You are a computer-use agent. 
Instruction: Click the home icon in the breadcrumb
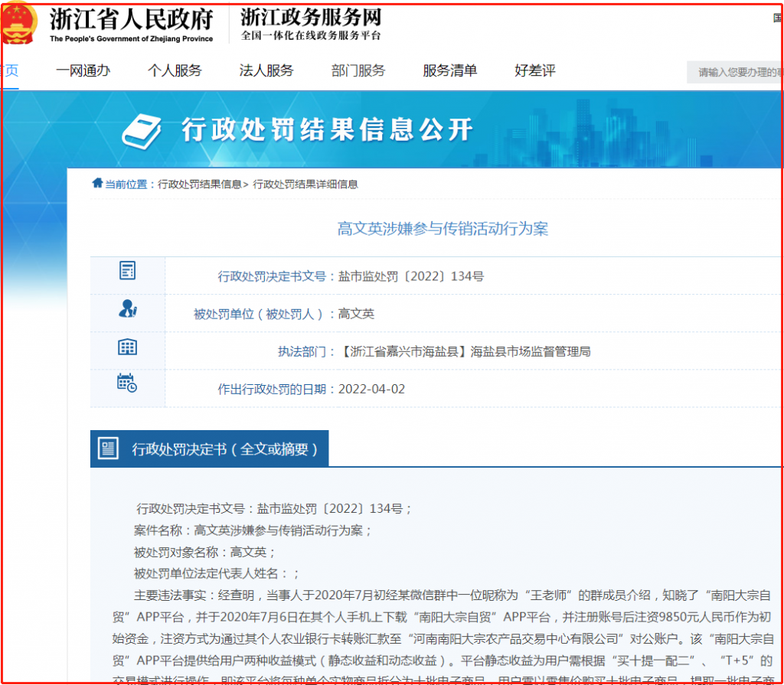(x=97, y=184)
